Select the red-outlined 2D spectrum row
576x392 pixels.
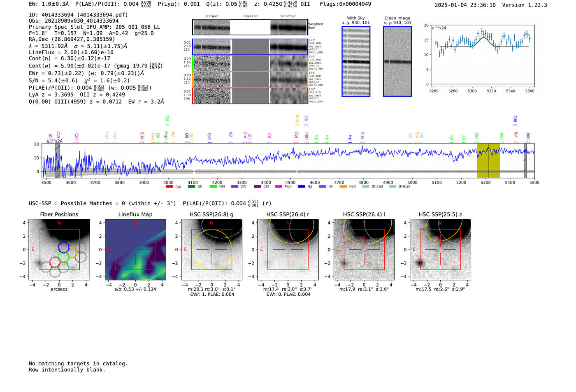pyautogui.click(x=250, y=95)
